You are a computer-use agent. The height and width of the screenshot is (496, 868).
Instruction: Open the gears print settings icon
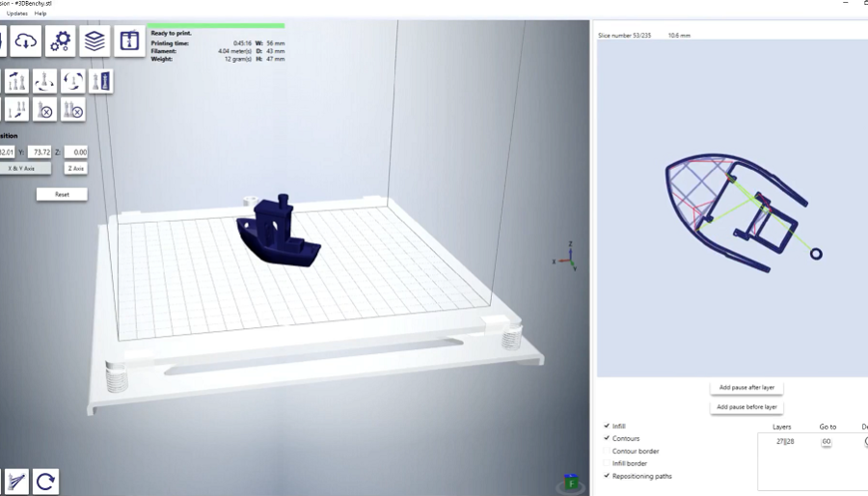pos(61,41)
